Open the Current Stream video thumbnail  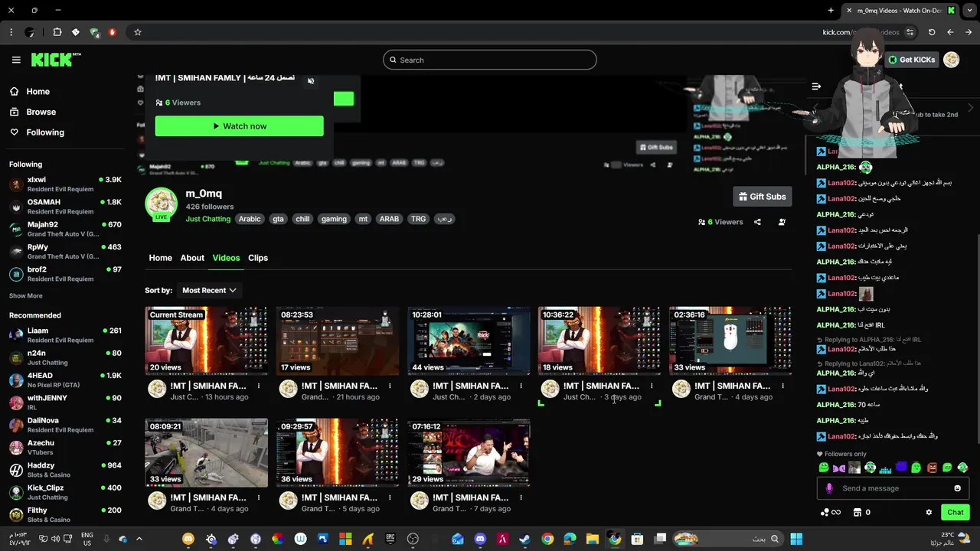pyautogui.click(x=207, y=341)
